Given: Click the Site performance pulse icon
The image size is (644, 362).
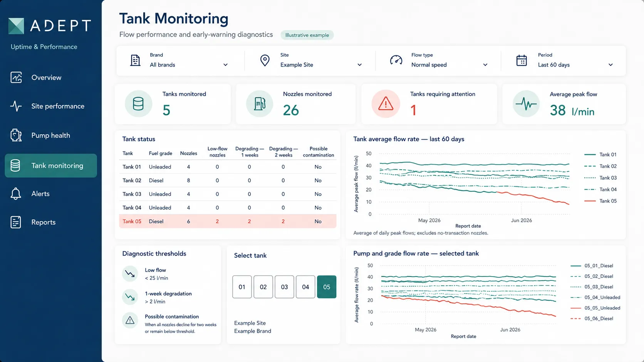Looking at the screenshot, I should click(16, 106).
